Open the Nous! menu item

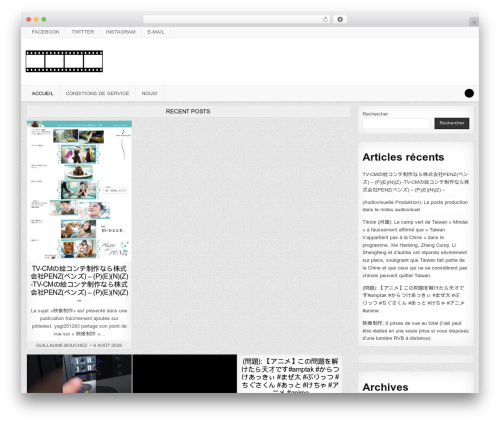coord(149,93)
